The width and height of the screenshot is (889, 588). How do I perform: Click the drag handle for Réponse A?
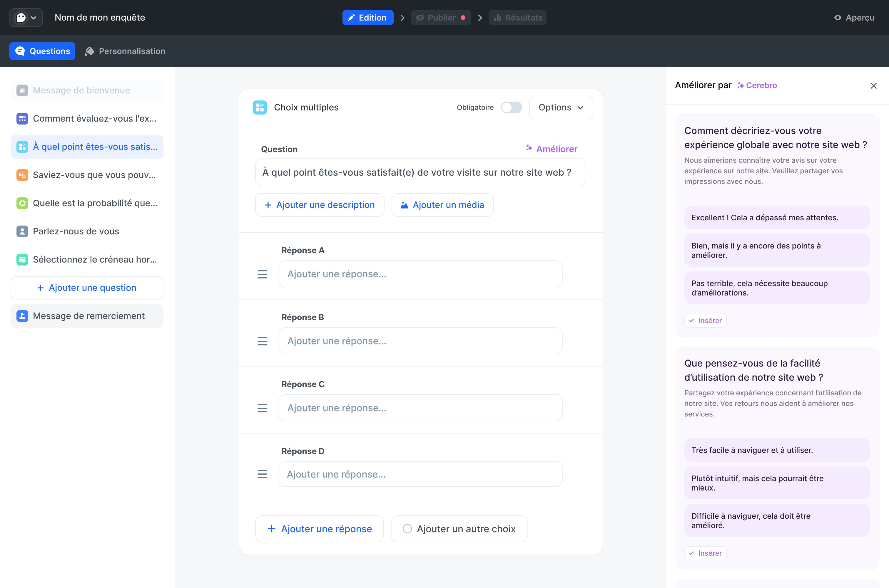pos(262,274)
